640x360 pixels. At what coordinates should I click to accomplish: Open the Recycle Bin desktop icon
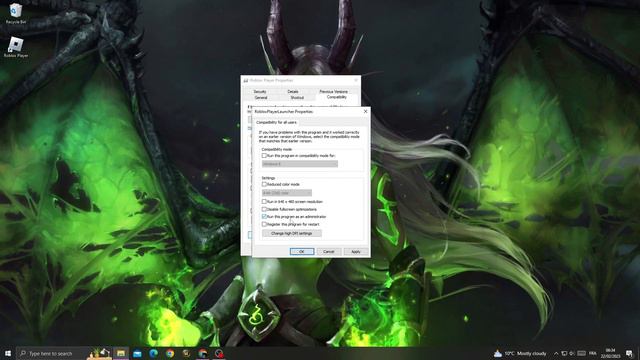(x=16, y=13)
